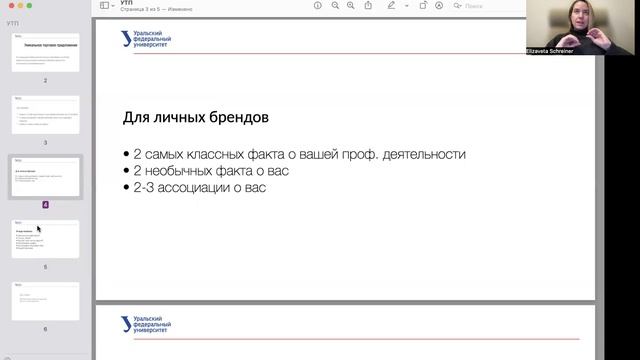Viewport: 640px width, 360px height.
Task: Click the green full-screen window button
Action: click(x=29, y=5)
